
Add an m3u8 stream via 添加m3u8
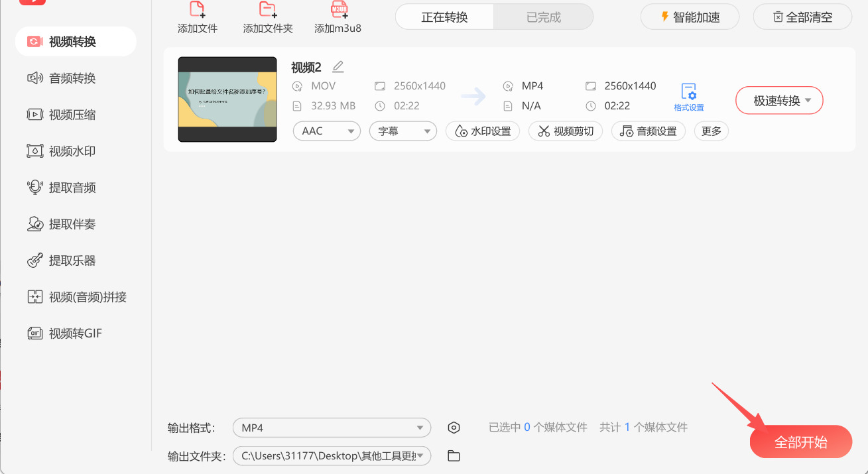tap(338, 18)
